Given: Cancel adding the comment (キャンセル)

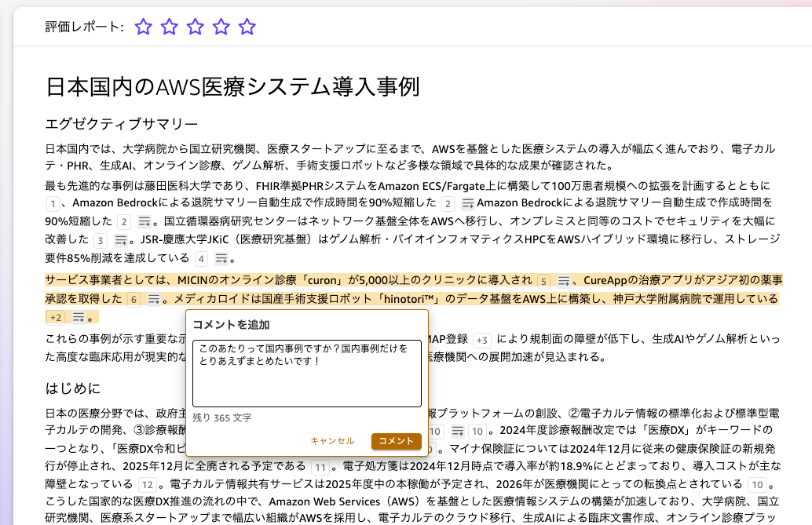Looking at the screenshot, I should click(332, 440).
